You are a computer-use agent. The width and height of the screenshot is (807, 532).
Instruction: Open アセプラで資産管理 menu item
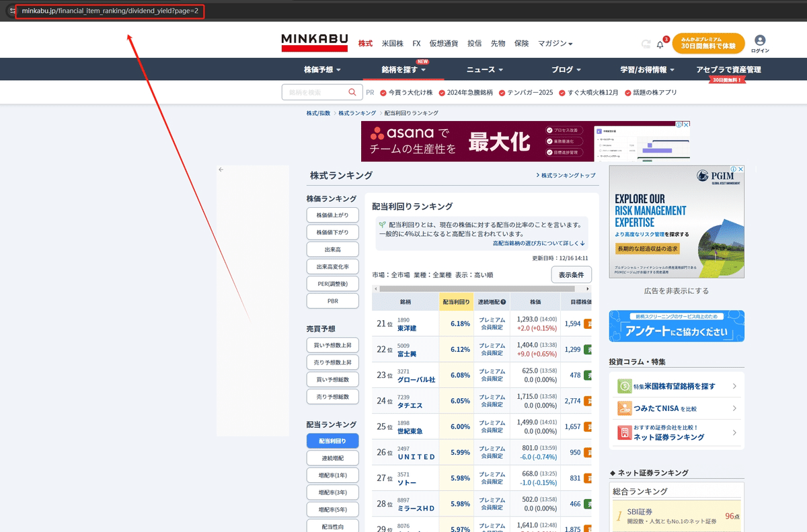click(729, 69)
